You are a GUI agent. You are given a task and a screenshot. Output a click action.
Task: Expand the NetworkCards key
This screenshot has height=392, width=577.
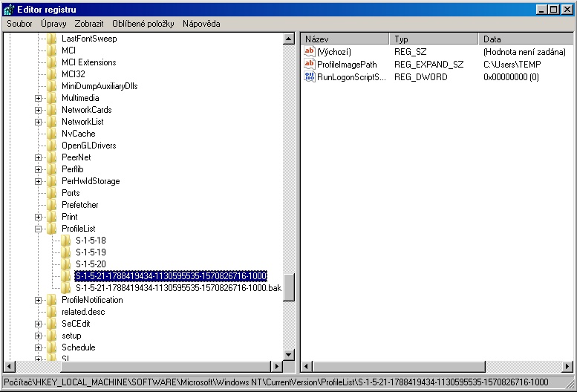click(38, 110)
